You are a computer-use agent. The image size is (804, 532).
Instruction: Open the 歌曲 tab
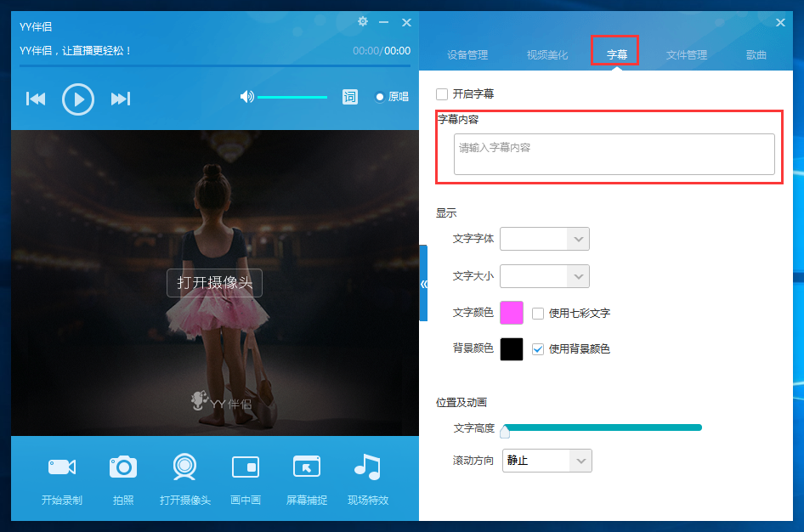coord(756,55)
